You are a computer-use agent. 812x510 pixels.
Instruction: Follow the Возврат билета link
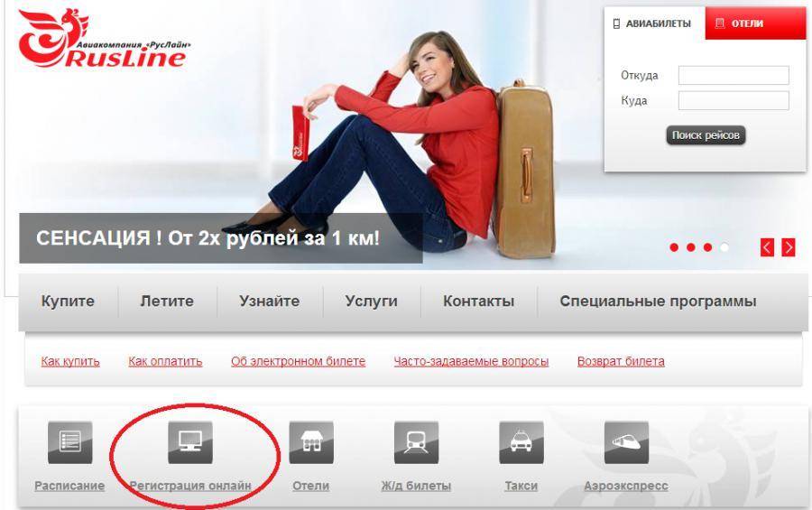click(x=621, y=362)
